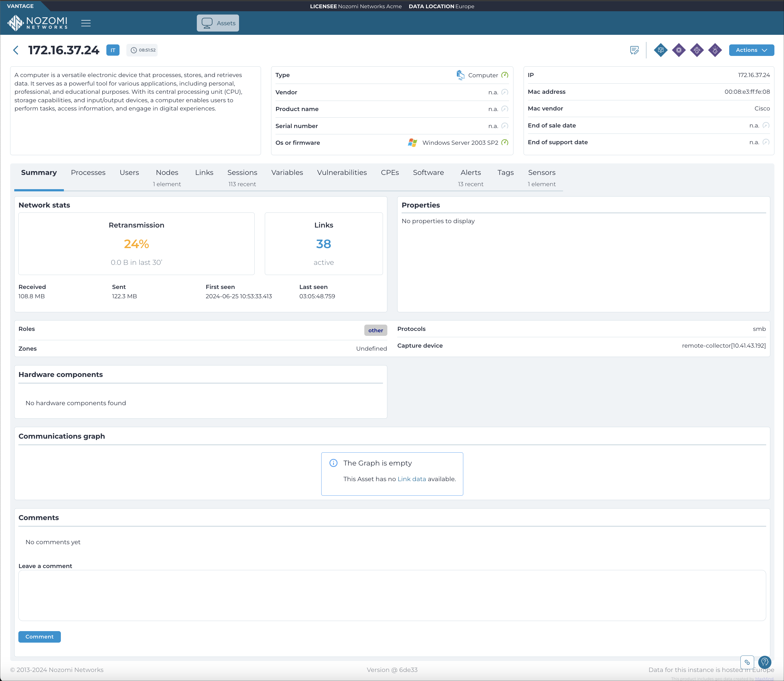Open the CPEs tab
Screen dimensions: 784x681
[x=390, y=172]
